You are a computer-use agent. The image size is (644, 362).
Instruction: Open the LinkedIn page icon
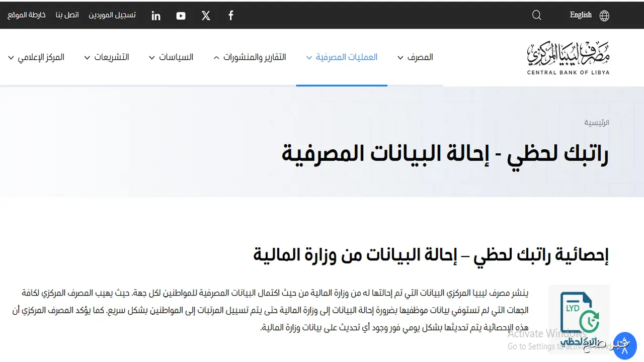155,15
